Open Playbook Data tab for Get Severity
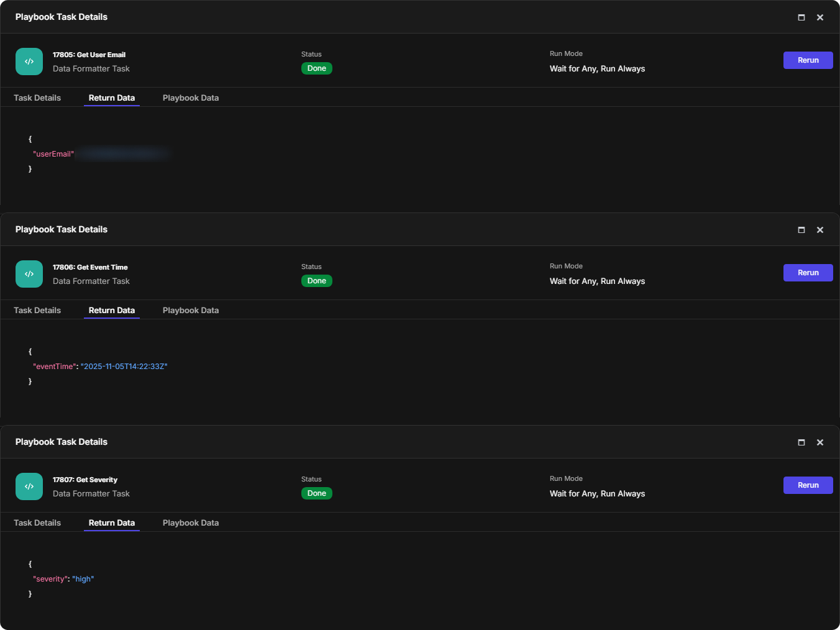 click(x=191, y=523)
